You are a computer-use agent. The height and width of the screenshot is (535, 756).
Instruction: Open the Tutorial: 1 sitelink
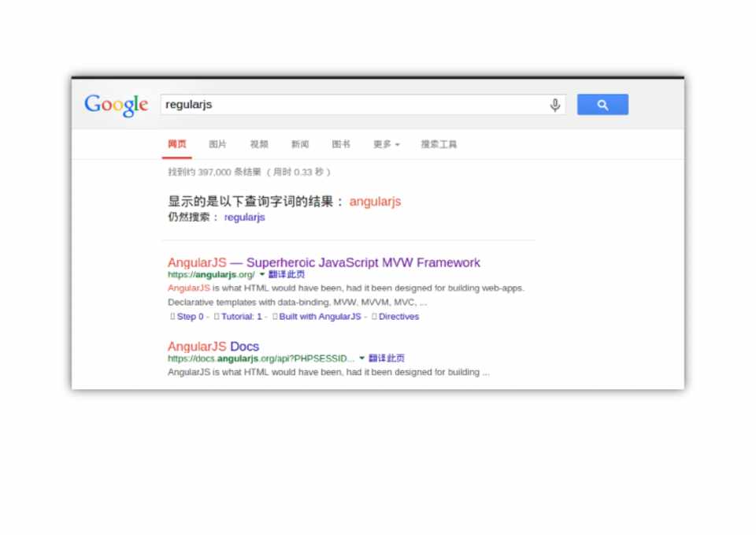pyautogui.click(x=241, y=317)
